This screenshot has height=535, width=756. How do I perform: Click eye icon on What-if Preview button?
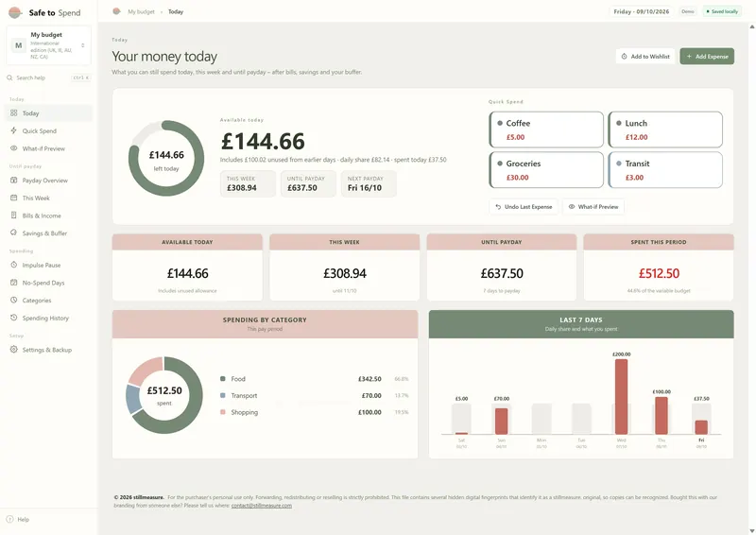(572, 206)
